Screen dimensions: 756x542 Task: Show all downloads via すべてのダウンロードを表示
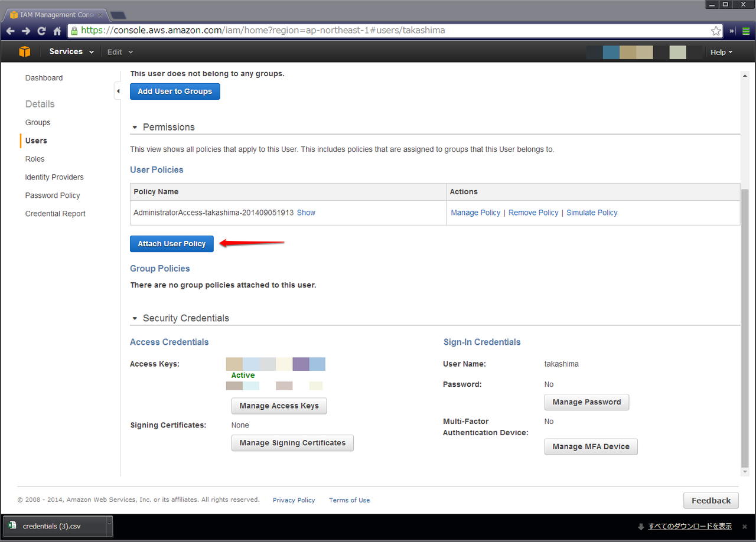coord(690,526)
